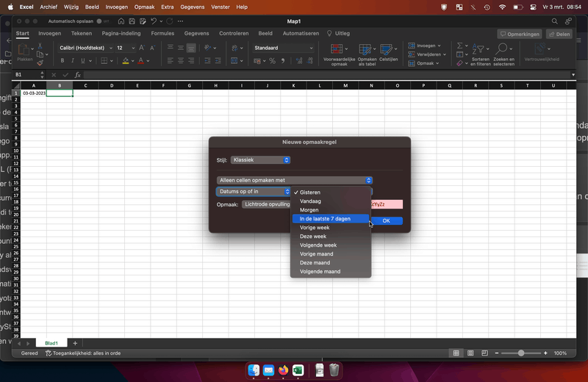
Task: Click the Finder icon in the Dock
Action: click(254, 370)
